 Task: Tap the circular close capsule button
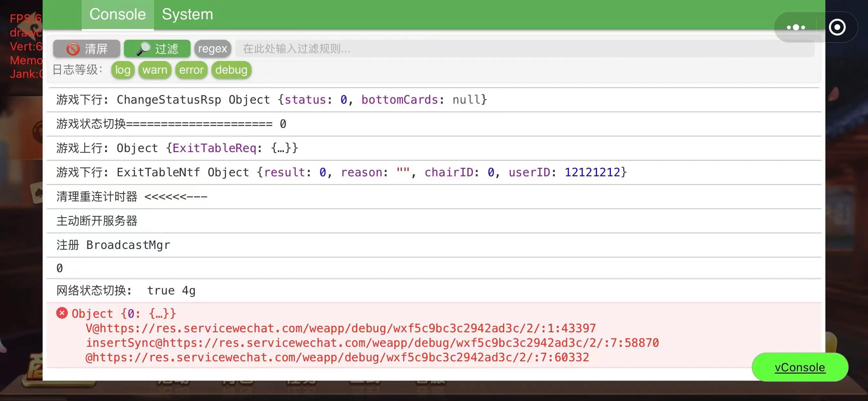[837, 27]
